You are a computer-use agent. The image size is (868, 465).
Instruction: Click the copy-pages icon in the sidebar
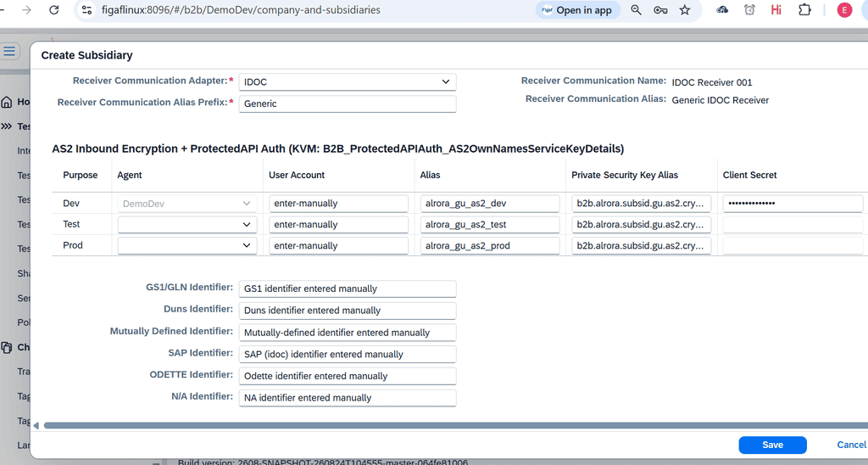pyautogui.click(x=7, y=348)
